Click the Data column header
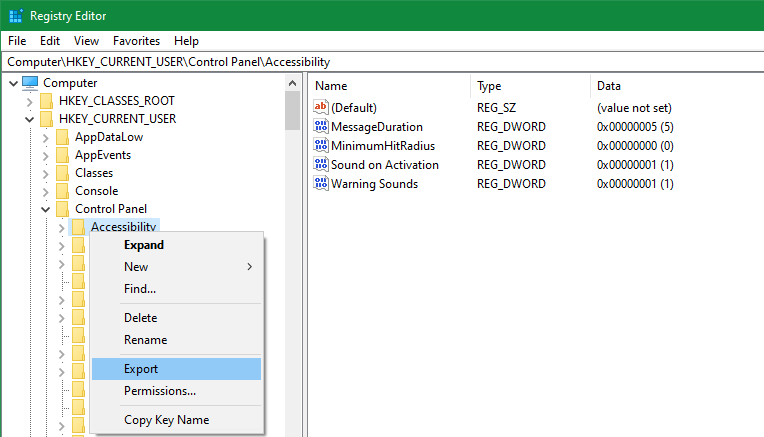The width and height of the screenshot is (764, 437). tap(608, 86)
